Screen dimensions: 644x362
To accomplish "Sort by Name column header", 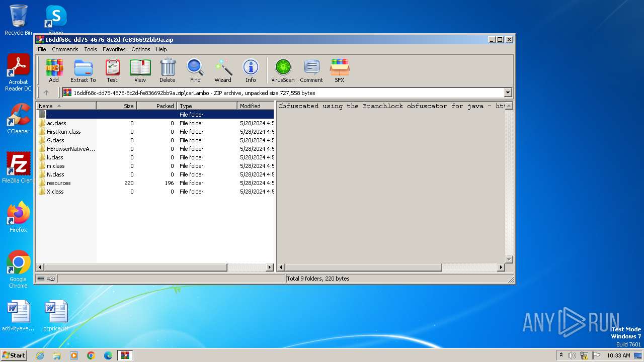I will 66,106.
